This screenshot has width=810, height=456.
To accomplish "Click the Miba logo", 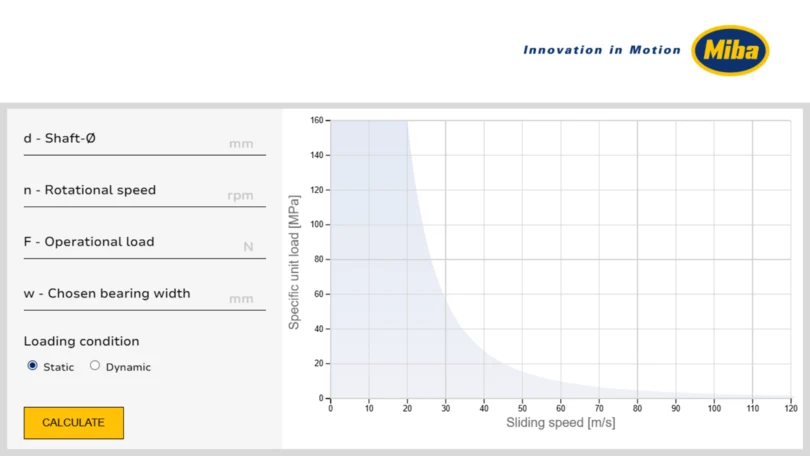I will click(x=730, y=50).
